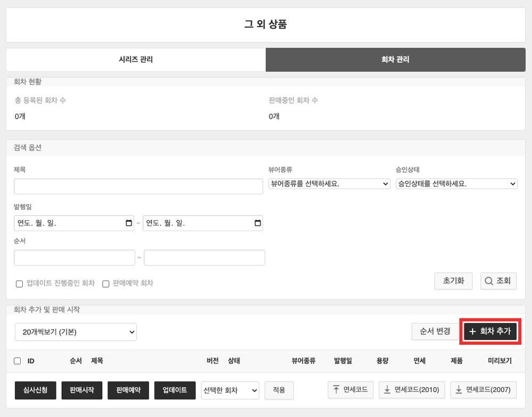Expand the 뷰어종류 dropdown

click(329, 184)
